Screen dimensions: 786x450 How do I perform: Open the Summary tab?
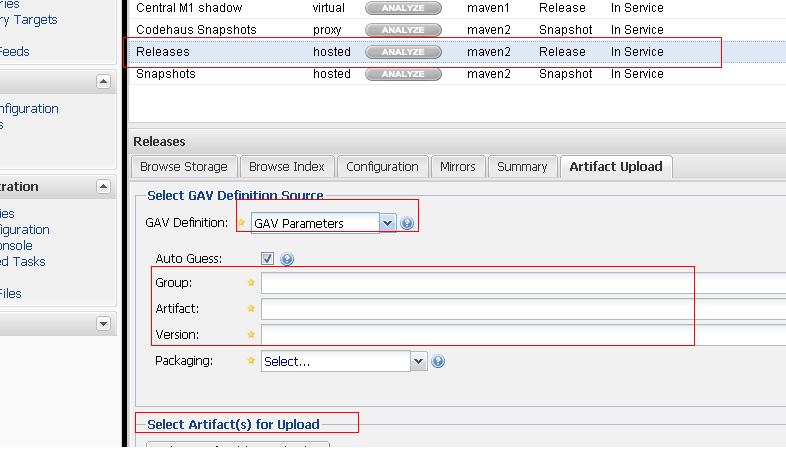click(x=522, y=167)
